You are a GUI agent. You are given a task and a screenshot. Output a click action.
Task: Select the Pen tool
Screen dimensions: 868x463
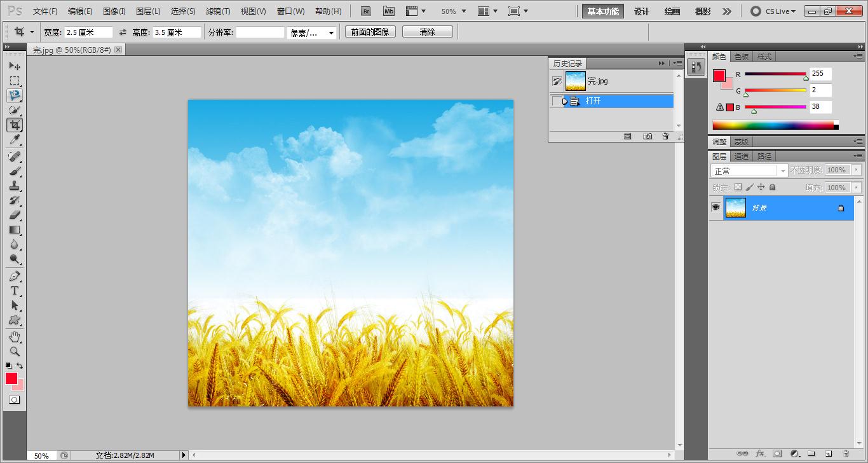[x=15, y=276]
